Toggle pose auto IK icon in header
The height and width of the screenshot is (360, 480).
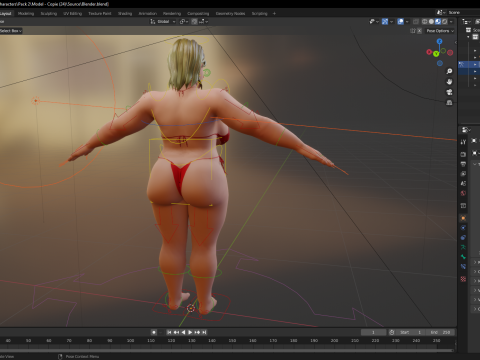(413, 31)
